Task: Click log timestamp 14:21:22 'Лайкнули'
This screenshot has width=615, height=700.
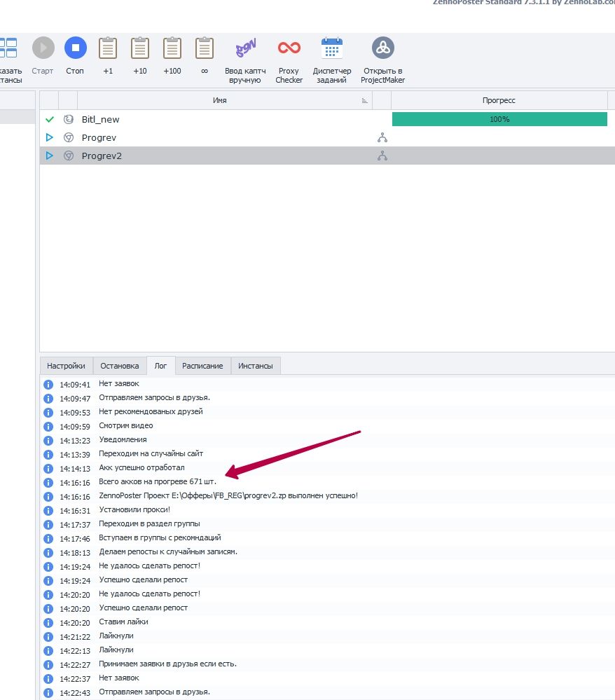Action: 75,637
